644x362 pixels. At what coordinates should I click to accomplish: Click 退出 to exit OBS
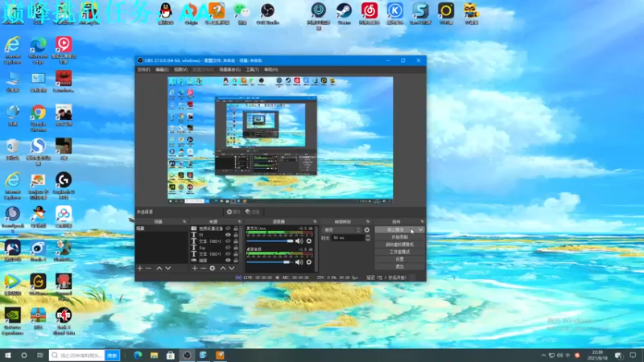(x=399, y=267)
